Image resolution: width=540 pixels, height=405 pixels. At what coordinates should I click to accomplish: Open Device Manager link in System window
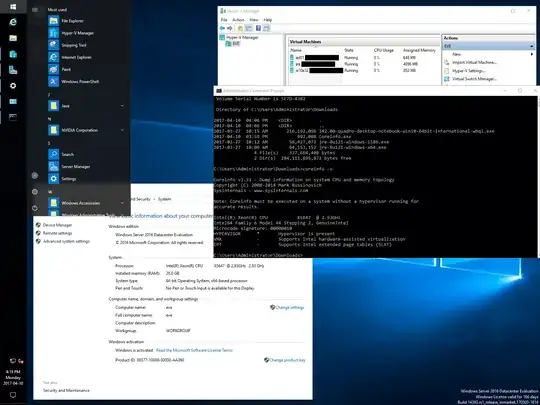point(58,225)
